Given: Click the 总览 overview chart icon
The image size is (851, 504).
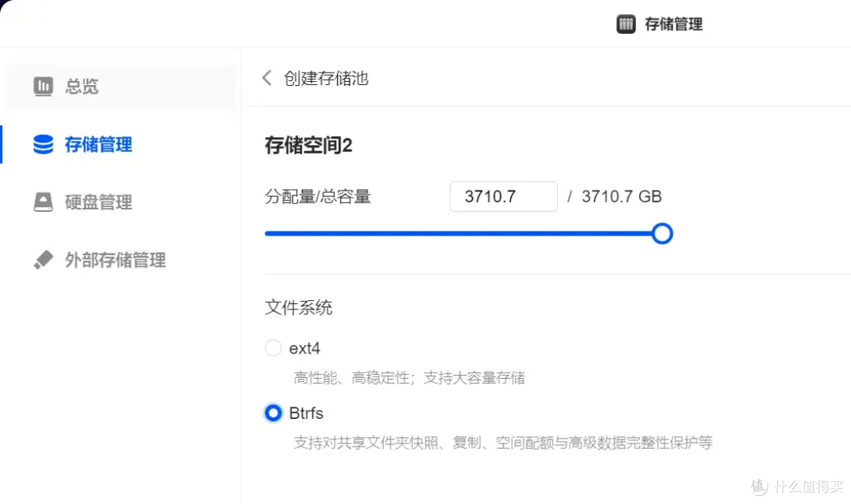Looking at the screenshot, I should pos(43,86).
